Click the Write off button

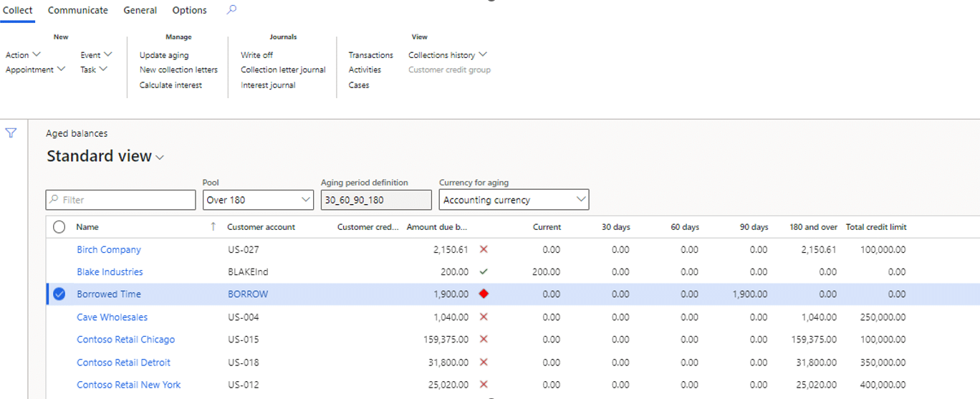point(256,55)
